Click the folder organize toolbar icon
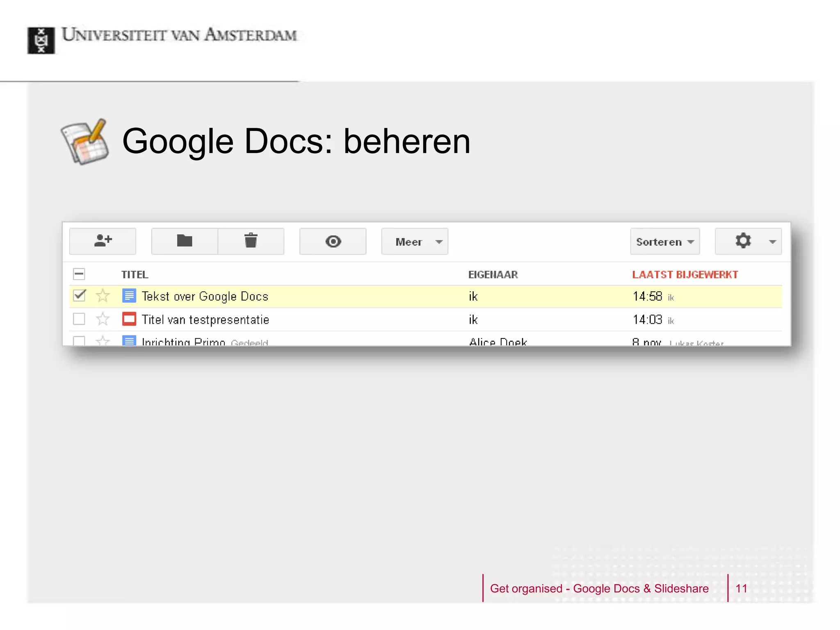Screen dimensions: 840x630 click(185, 241)
